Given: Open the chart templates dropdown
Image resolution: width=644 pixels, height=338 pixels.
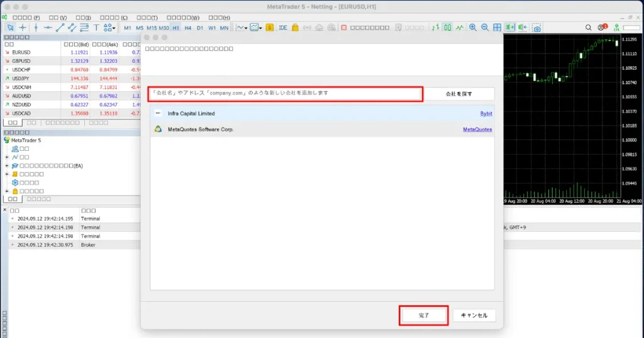Looking at the screenshot, I should coord(256,28).
